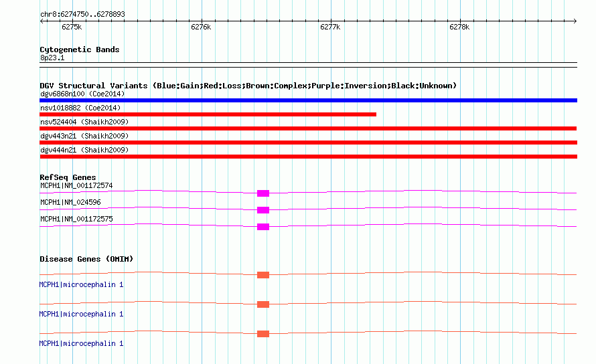
Task: Select the 8p23.1 cytogenetic band label
Action: [52, 58]
